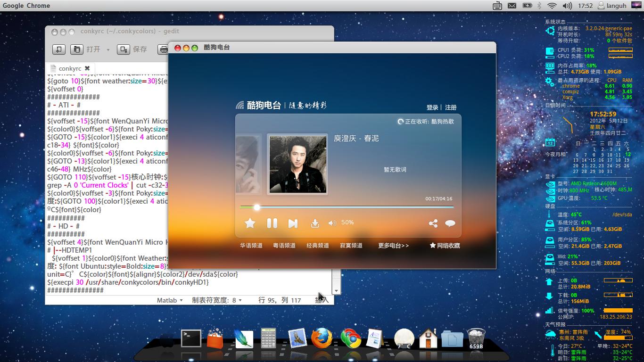Click Google Chrome title in top panel
This screenshot has height=362, width=644.
point(26,6)
